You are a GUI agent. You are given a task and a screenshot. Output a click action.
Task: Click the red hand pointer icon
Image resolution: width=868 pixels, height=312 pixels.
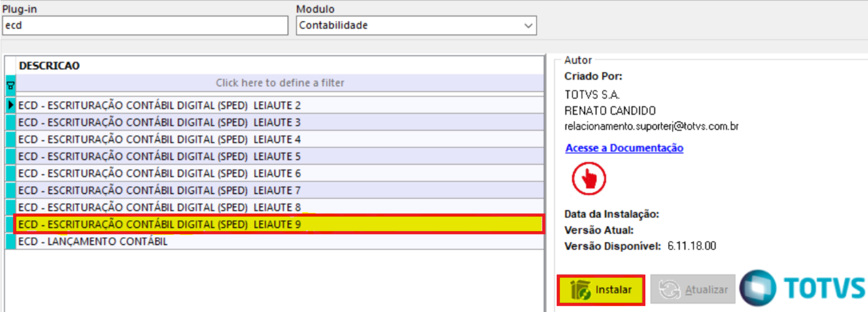point(589,179)
